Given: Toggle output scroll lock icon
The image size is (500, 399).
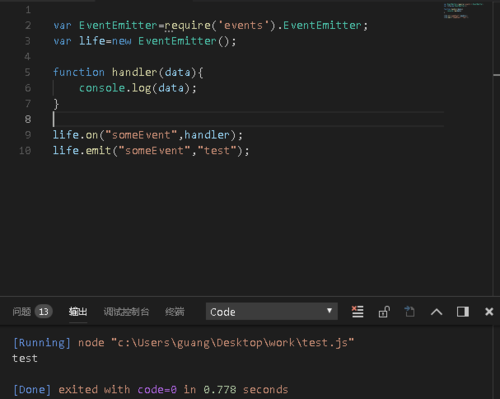Looking at the screenshot, I should click(384, 312).
